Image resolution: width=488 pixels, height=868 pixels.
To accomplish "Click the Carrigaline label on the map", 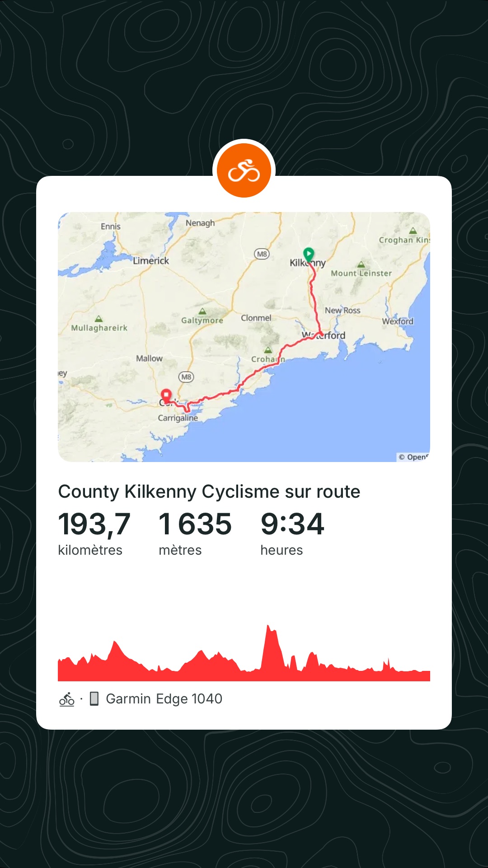I will (x=178, y=418).
